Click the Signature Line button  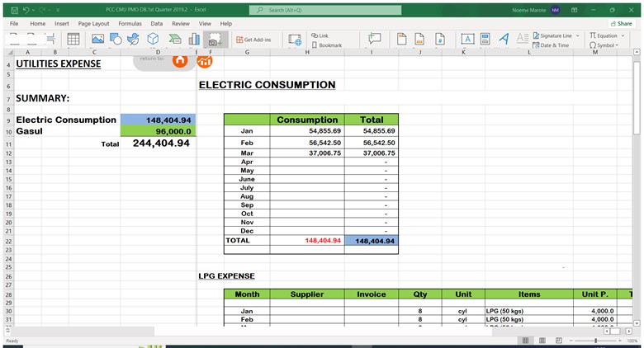coord(552,35)
